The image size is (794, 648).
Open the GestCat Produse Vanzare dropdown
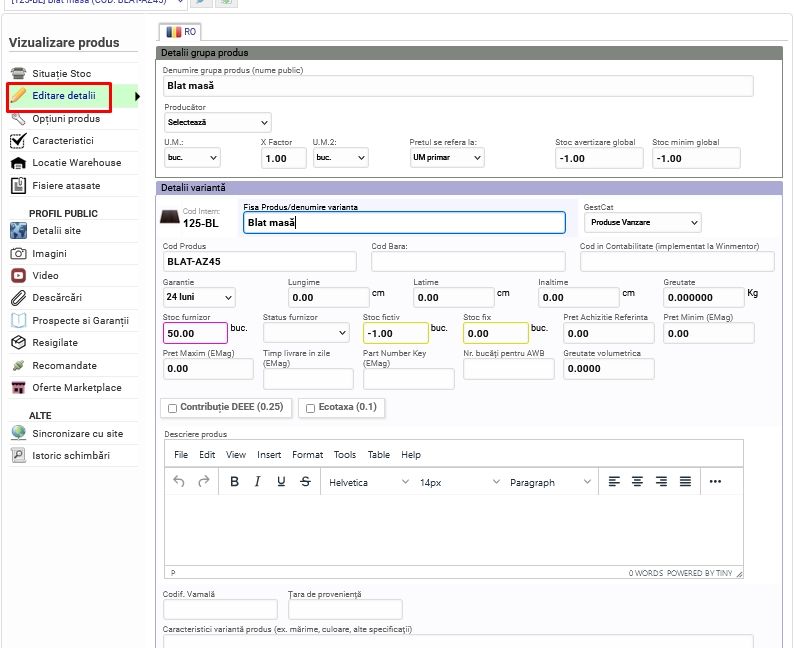(642, 222)
